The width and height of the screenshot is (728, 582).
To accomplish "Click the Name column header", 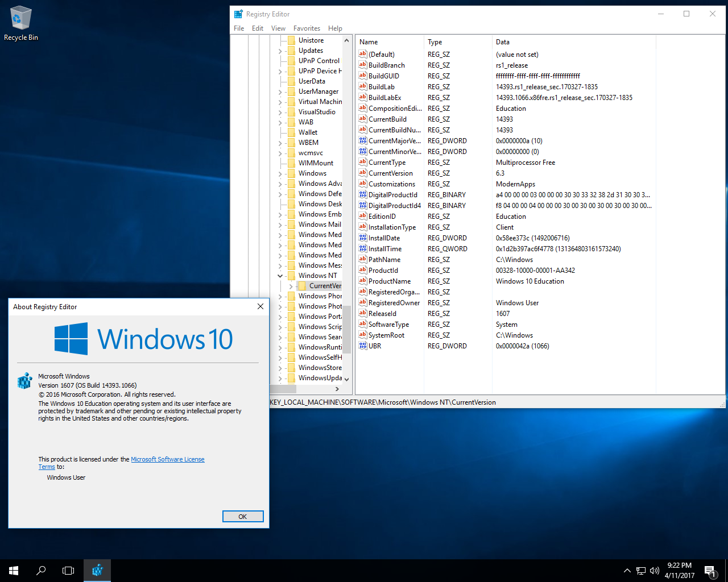I will click(390, 42).
